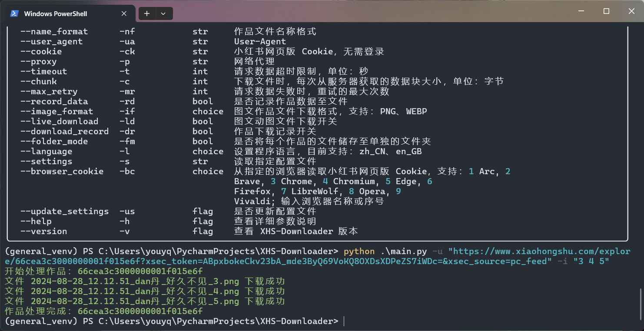Image resolution: width=644 pixels, height=331 pixels.
Task: Click the yellow python command word
Action: [x=359, y=252]
